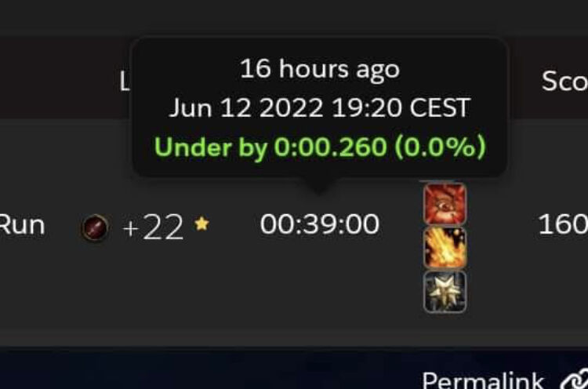588x389 pixels.
Task: Click the "16 hours ago" tooltip text
Action: click(x=320, y=69)
